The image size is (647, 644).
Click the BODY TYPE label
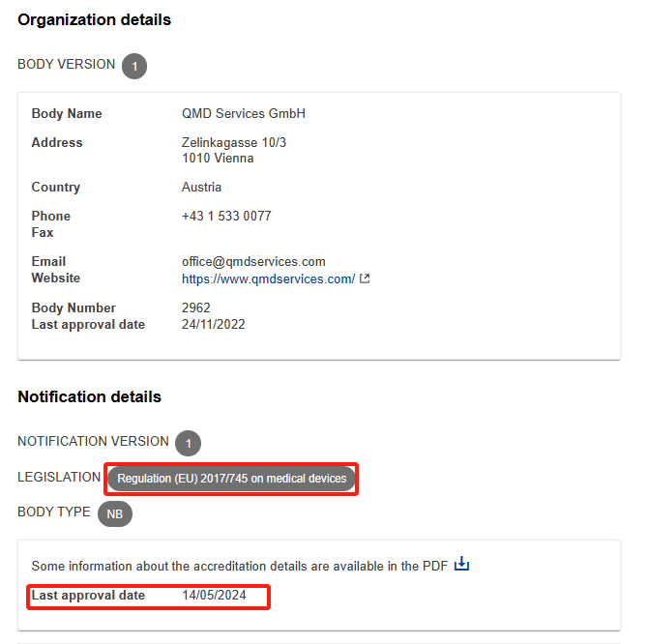pos(54,512)
